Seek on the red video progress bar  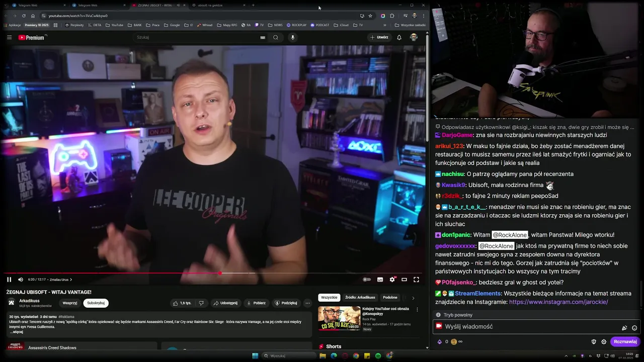[213, 273]
